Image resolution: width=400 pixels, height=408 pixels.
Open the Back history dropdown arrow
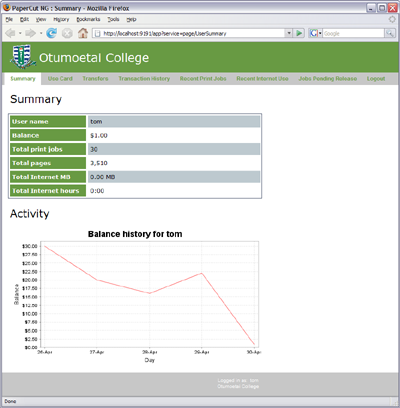pos(20,33)
